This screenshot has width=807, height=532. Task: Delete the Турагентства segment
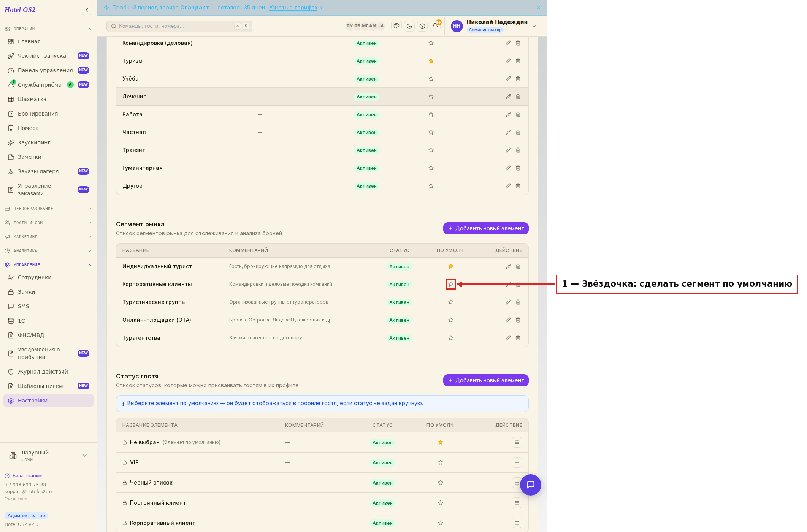(x=518, y=338)
